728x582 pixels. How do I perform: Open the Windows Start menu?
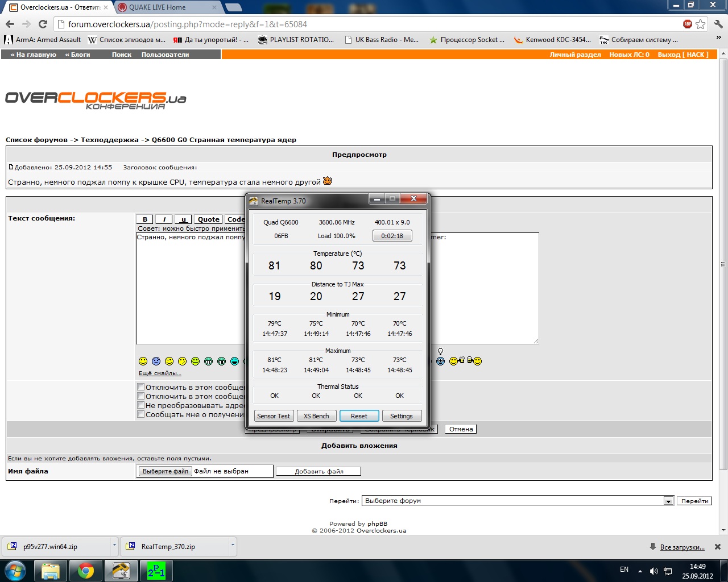tap(15, 570)
